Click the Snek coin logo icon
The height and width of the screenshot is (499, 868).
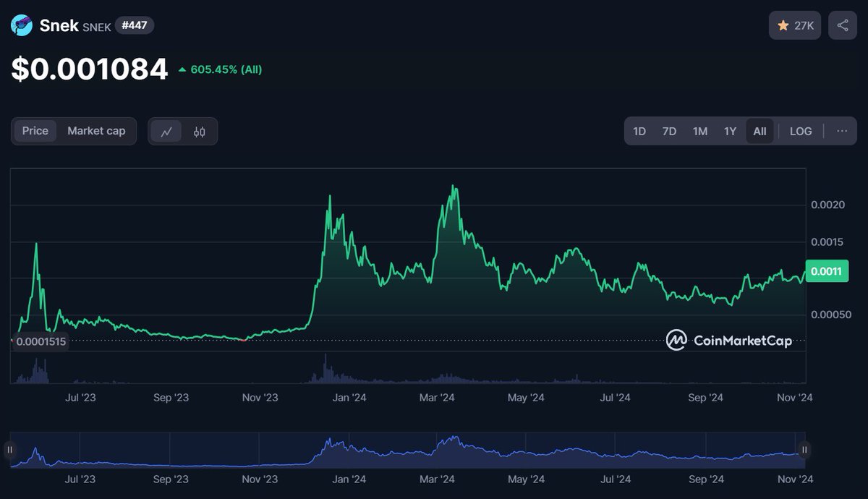[x=22, y=25]
